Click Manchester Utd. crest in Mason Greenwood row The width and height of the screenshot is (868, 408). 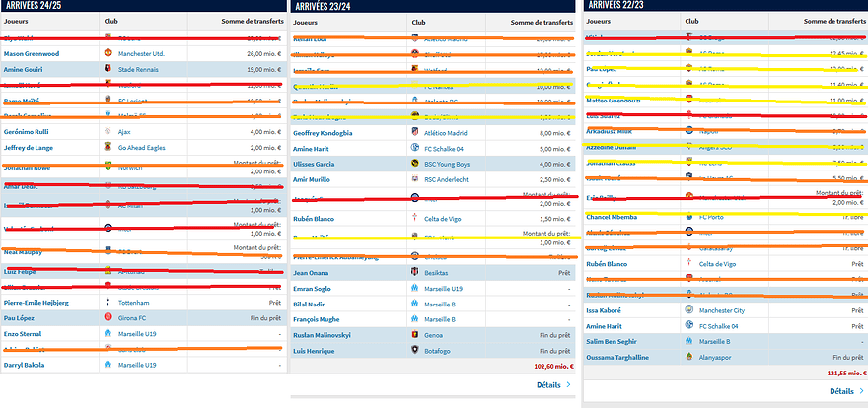click(x=108, y=53)
